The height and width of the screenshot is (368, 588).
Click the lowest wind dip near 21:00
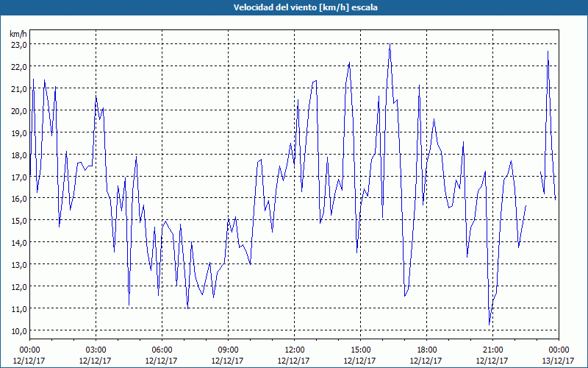[490, 325]
